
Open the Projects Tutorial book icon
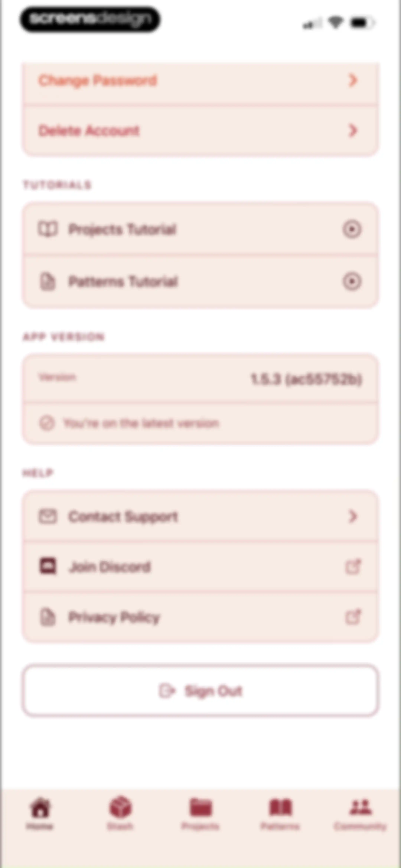point(48,230)
